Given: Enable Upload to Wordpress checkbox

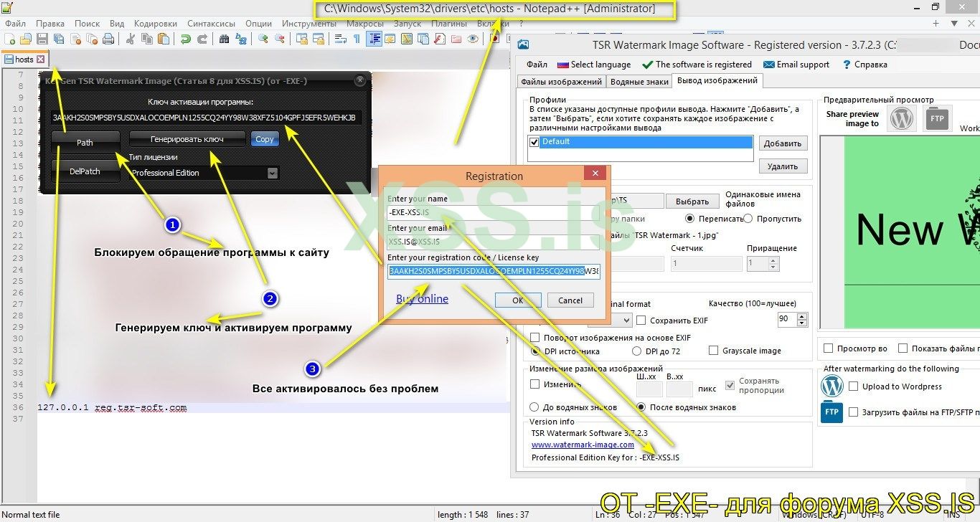Looking at the screenshot, I should pyautogui.click(x=853, y=386).
